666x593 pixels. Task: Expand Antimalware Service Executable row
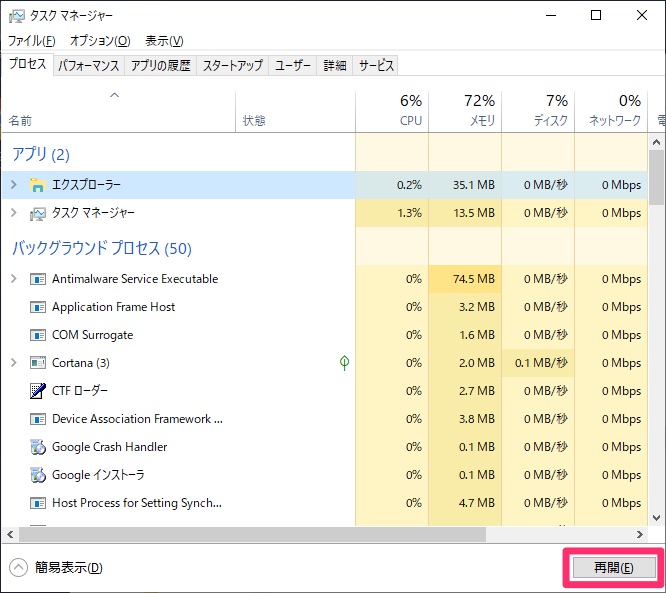coord(14,279)
